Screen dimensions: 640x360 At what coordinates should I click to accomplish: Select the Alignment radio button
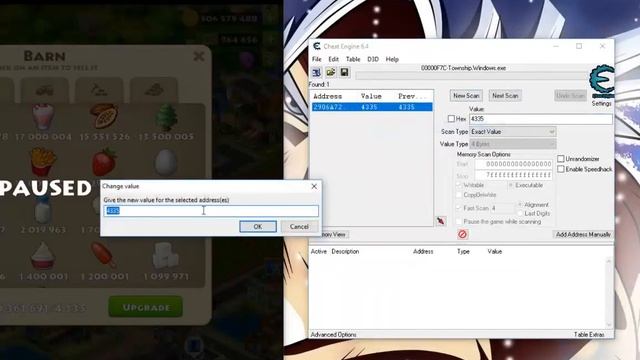(x=520, y=204)
